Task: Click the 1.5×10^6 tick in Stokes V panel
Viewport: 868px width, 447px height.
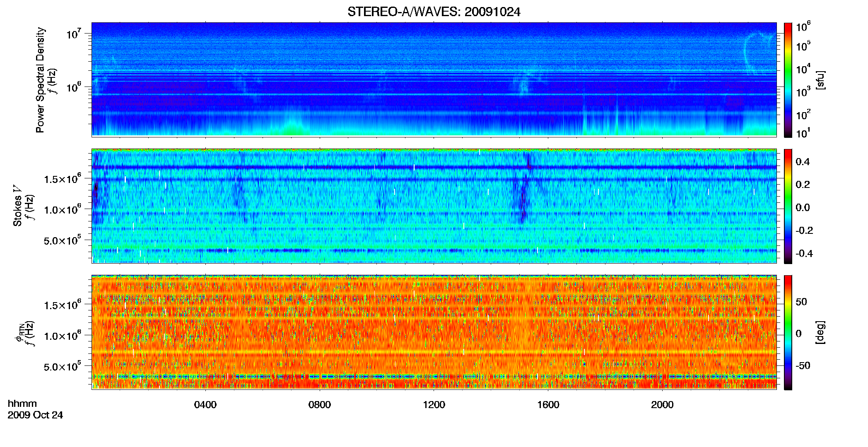Action: [62, 179]
